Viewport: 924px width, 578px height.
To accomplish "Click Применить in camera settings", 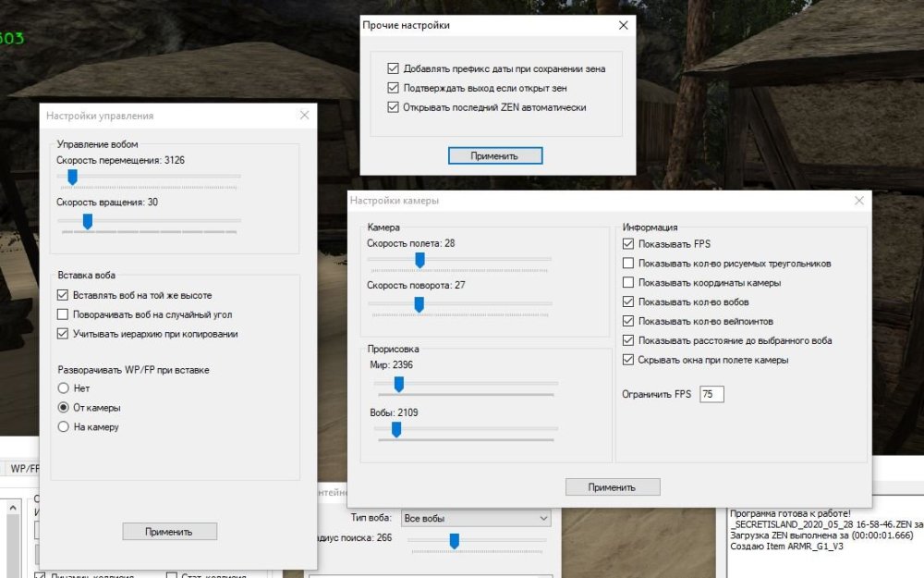I will [612, 486].
